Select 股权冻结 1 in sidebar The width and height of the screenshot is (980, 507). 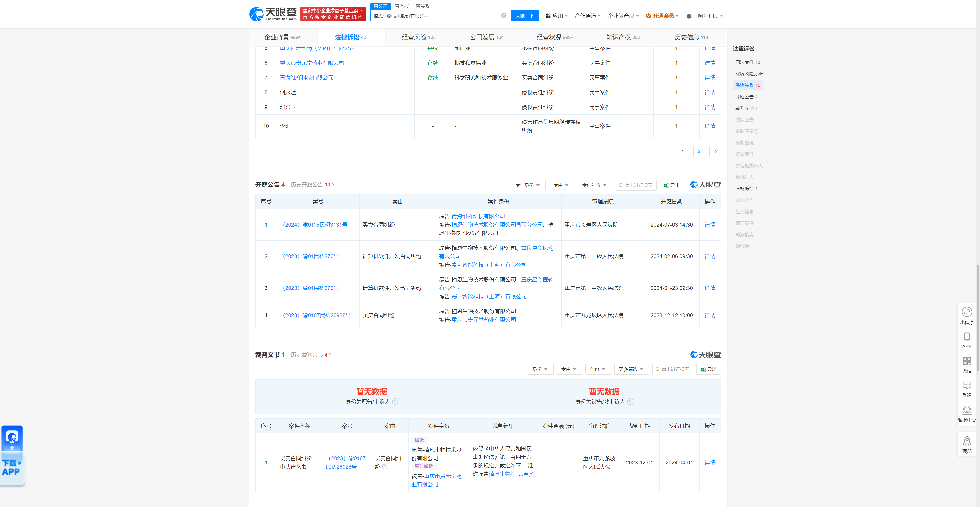pos(746,189)
